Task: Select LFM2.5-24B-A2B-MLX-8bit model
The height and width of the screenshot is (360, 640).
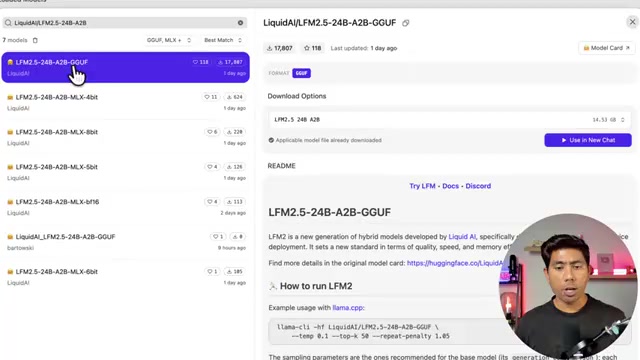Action: 126,137
